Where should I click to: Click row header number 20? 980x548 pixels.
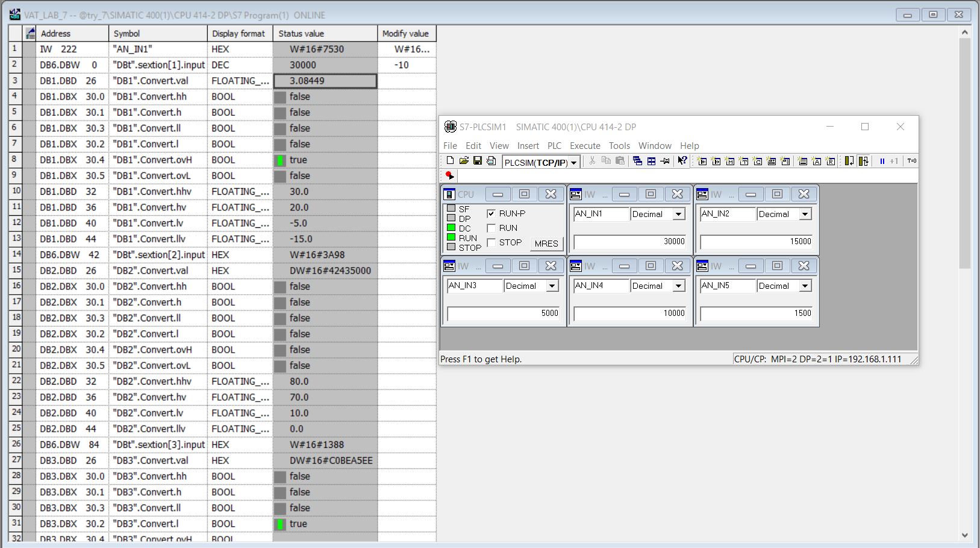16,349
